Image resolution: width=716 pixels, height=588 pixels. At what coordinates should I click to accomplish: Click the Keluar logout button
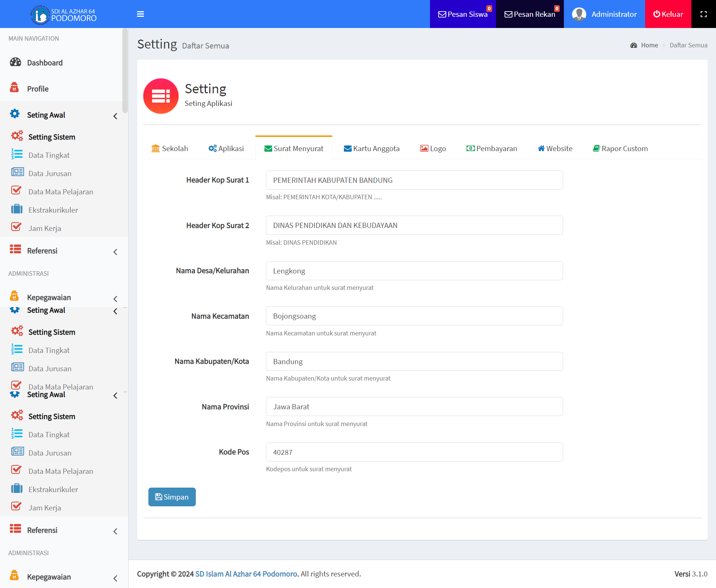[x=668, y=14]
